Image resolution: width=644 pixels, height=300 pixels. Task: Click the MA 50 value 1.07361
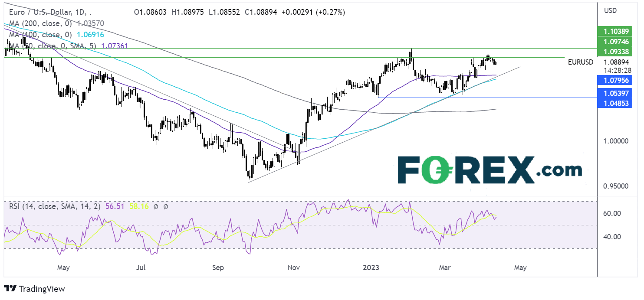(115, 46)
